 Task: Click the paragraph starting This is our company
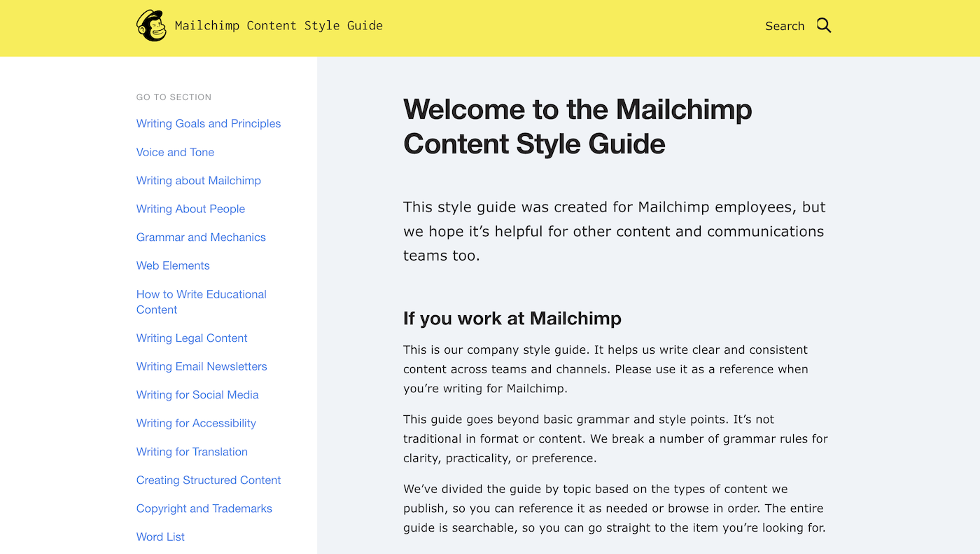point(605,369)
